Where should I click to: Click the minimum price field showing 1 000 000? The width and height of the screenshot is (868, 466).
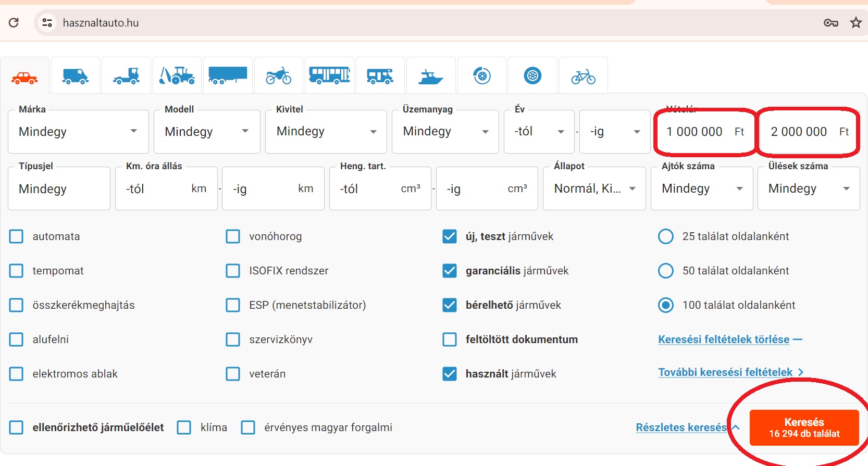pyautogui.click(x=698, y=132)
